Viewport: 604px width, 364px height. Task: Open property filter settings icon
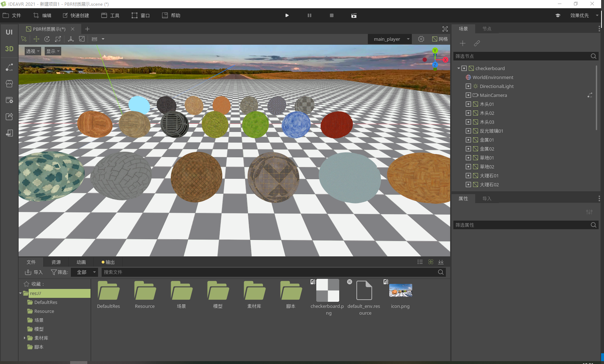[589, 212]
